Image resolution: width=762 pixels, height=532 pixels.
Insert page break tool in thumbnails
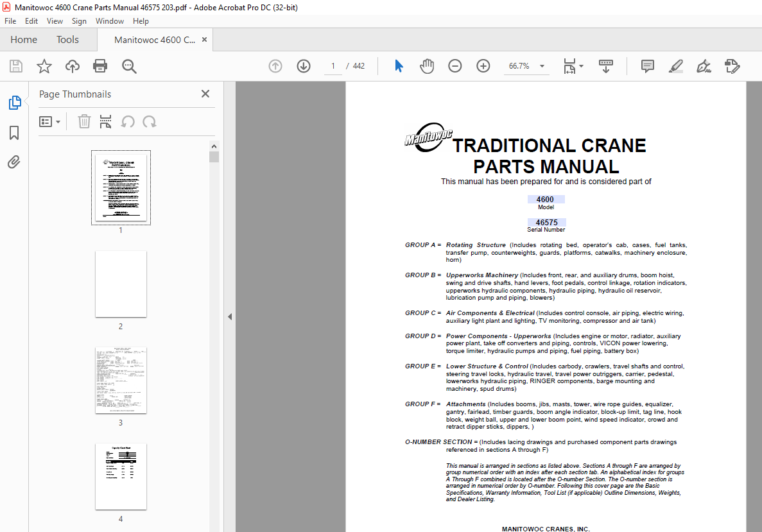coord(105,121)
